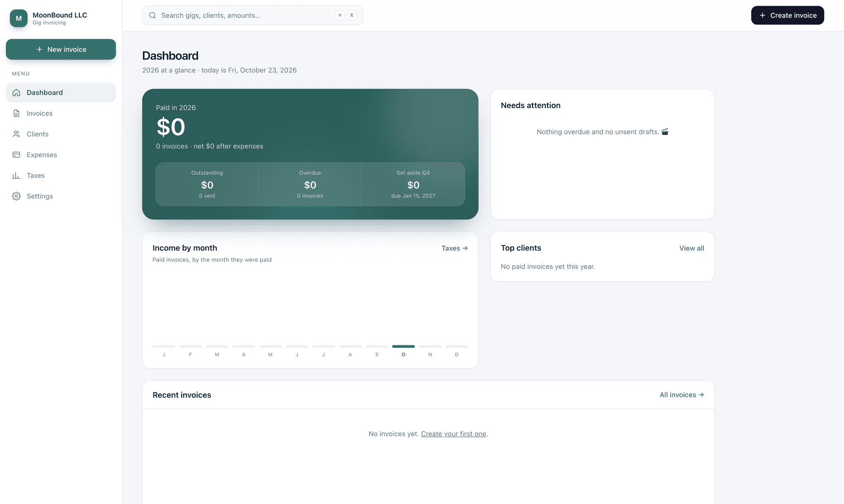Click the Taxes bar chart icon
The width and height of the screenshot is (844, 504).
coord(17,176)
